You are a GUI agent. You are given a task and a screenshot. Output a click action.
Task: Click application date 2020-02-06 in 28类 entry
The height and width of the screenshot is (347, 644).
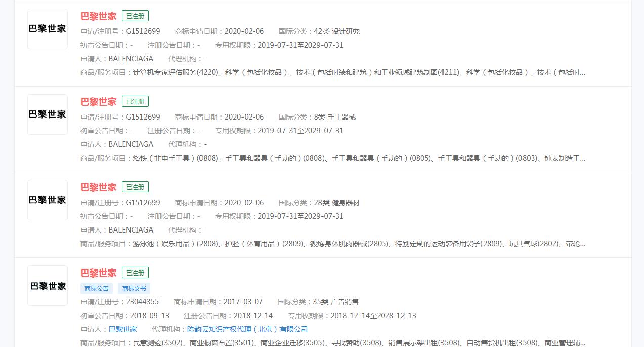[x=244, y=203]
